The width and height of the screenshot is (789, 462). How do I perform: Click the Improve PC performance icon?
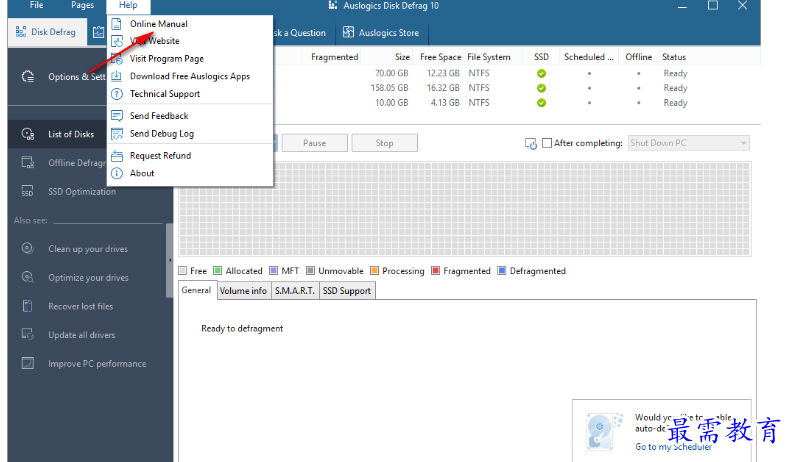[x=28, y=363]
